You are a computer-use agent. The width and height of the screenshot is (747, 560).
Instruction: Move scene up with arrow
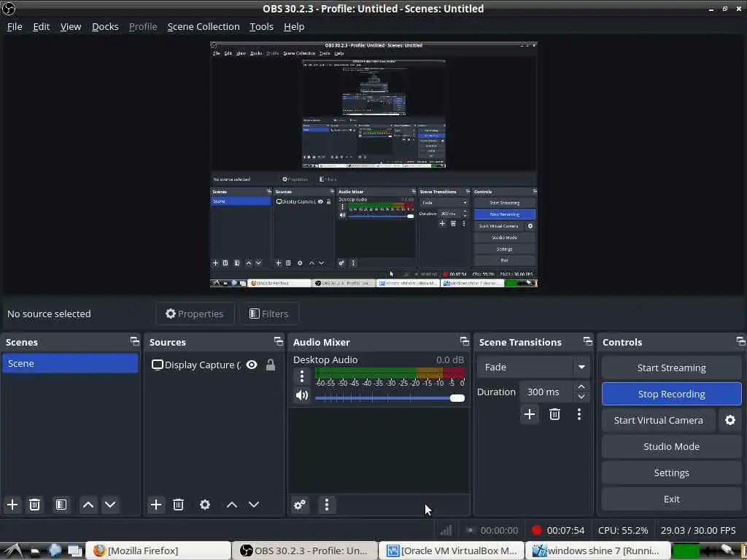[88, 505]
